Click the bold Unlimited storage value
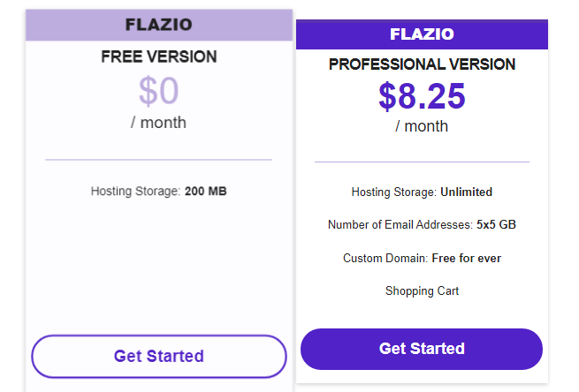579x392 pixels. (466, 192)
